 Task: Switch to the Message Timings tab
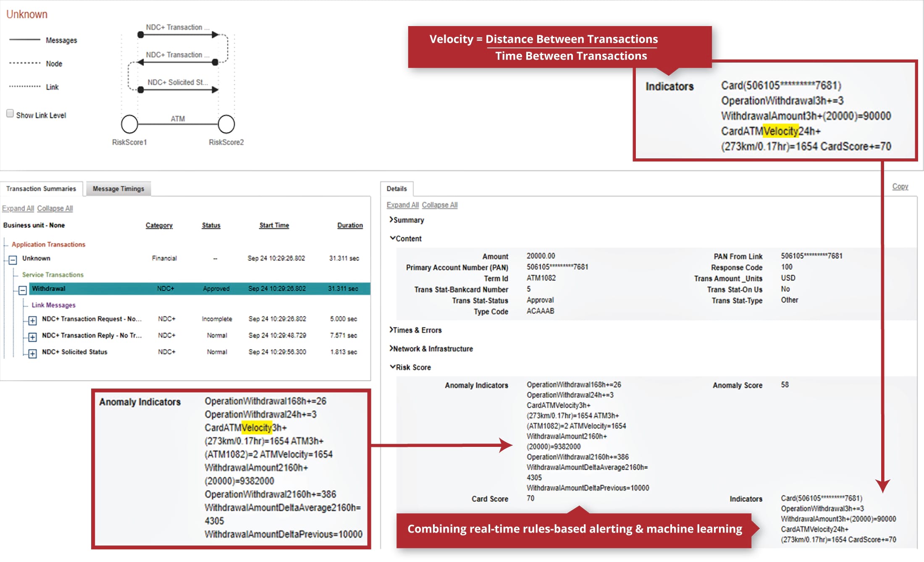click(x=118, y=189)
